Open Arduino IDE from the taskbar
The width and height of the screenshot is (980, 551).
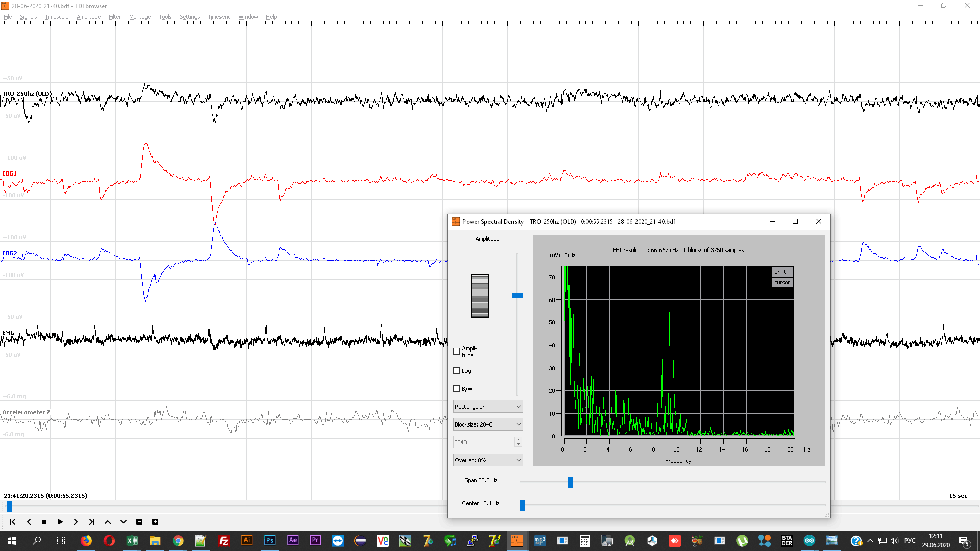tap(809, 541)
